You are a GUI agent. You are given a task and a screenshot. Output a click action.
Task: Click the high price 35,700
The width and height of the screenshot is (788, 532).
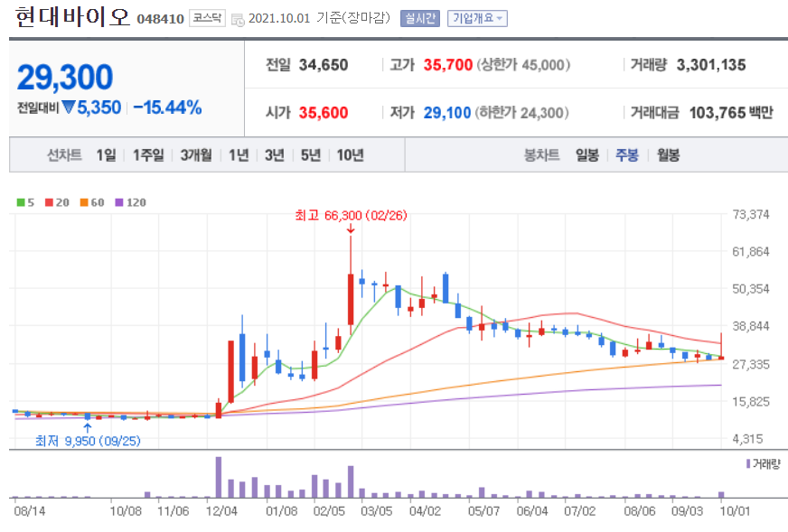448,65
